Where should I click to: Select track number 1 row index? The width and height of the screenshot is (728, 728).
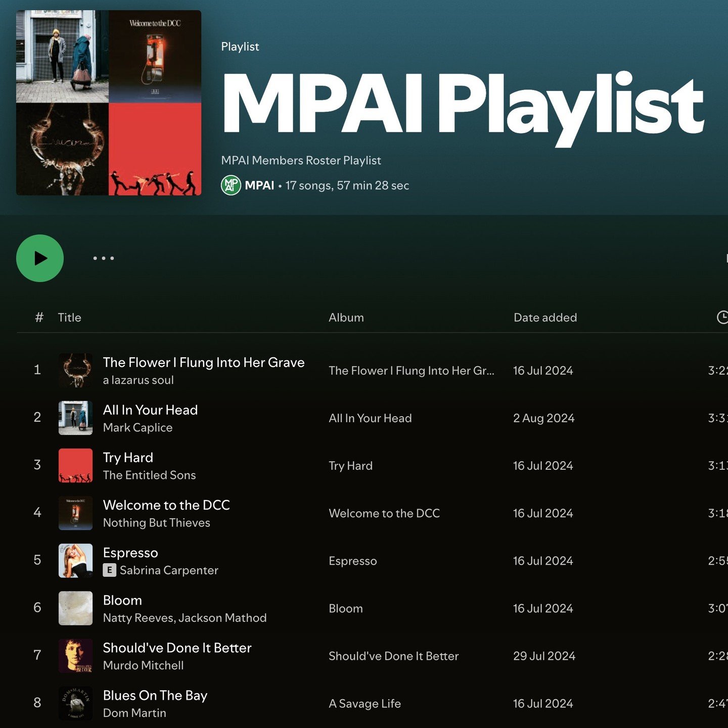click(37, 370)
